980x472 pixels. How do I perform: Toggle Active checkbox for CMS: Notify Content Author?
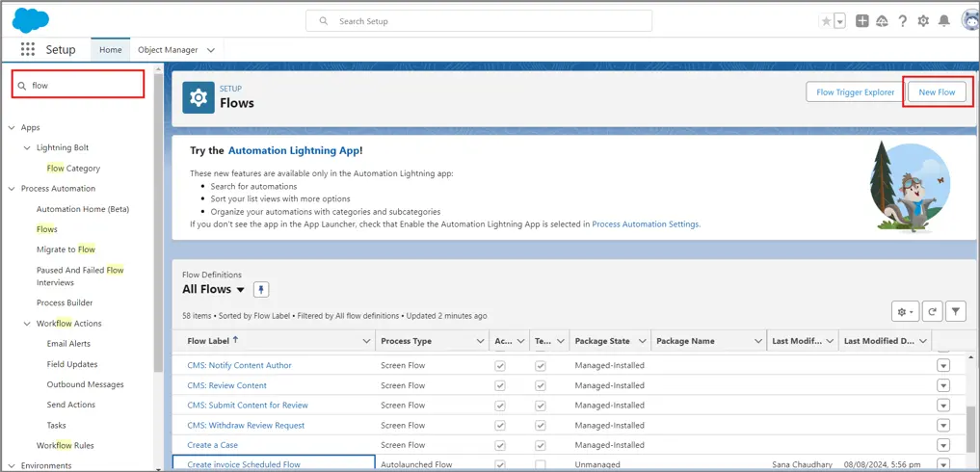pyautogui.click(x=500, y=366)
